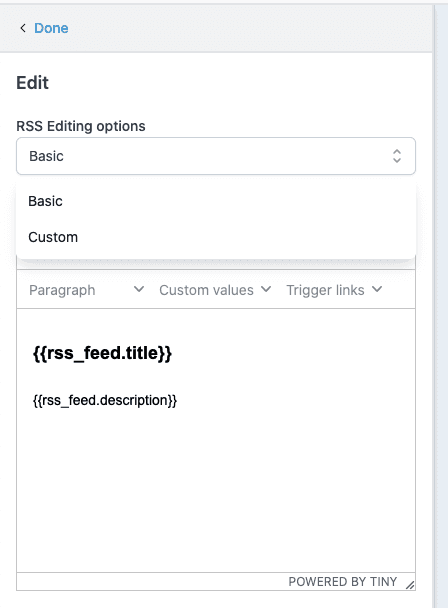Click the Edit panel heading

33,83
